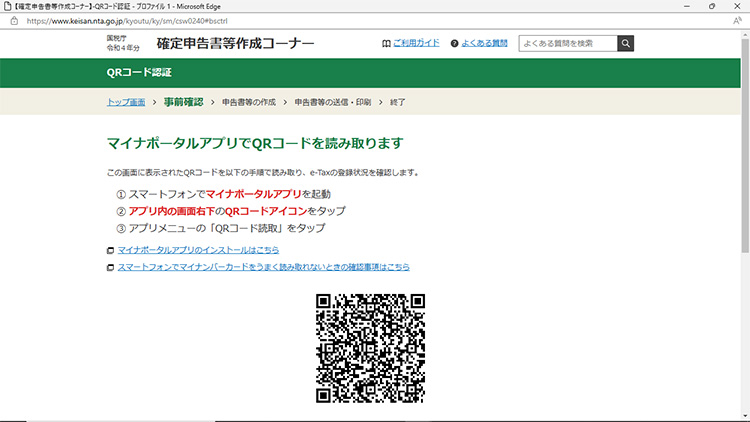Go to トップ画面 in the breadcrumb
750x422 pixels.
(x=126, y=102)
